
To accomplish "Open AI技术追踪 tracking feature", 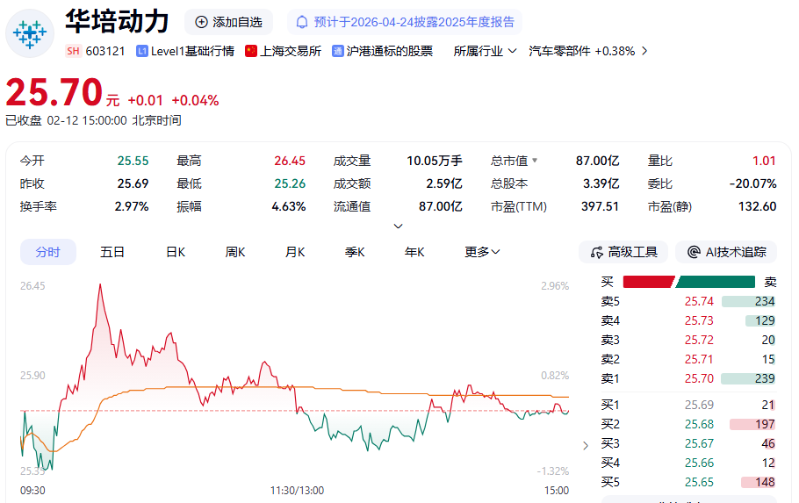I will click(726, 252).
